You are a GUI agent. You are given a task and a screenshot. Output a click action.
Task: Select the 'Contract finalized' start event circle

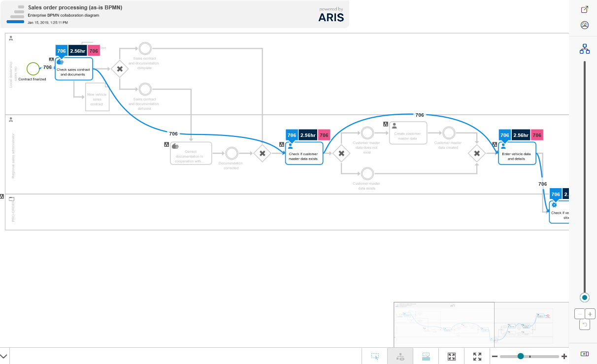33,68
